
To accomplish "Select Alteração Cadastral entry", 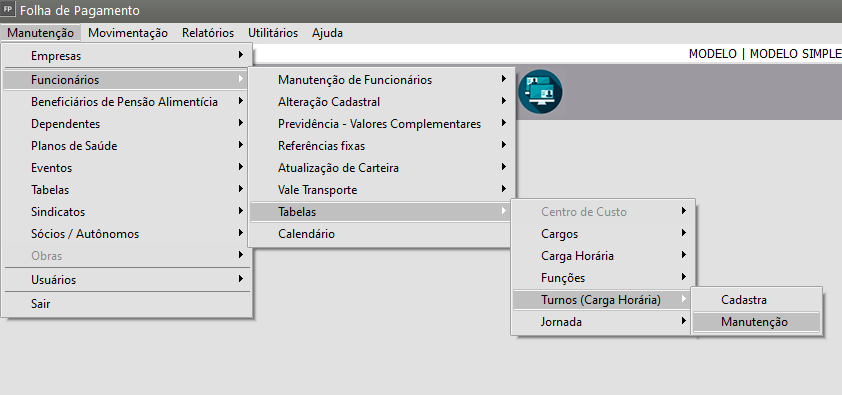I will pyautogui.click(x=381, y=102).
